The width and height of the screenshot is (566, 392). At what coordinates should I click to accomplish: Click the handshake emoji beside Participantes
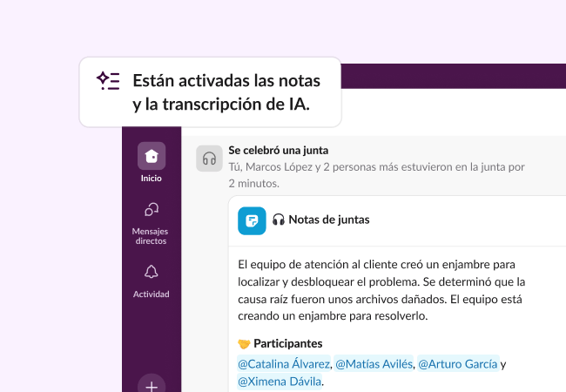point(244,344)
